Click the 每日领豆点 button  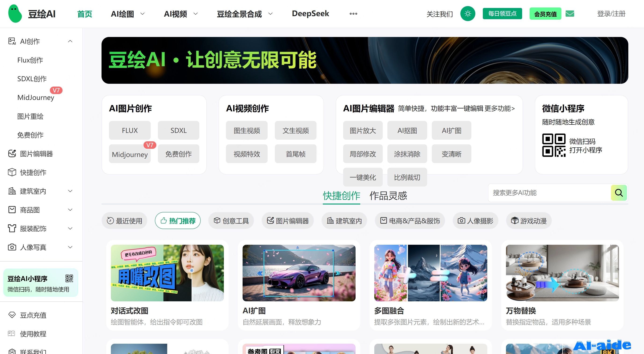[x=502, y=14]
